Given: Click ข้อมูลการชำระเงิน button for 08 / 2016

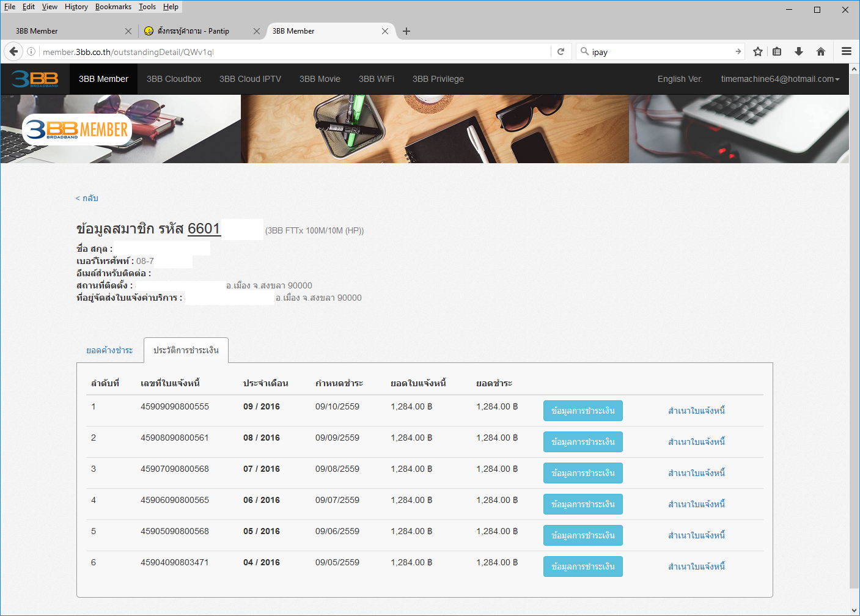Looking at the screenshot, I should click(x=583, y=442).
